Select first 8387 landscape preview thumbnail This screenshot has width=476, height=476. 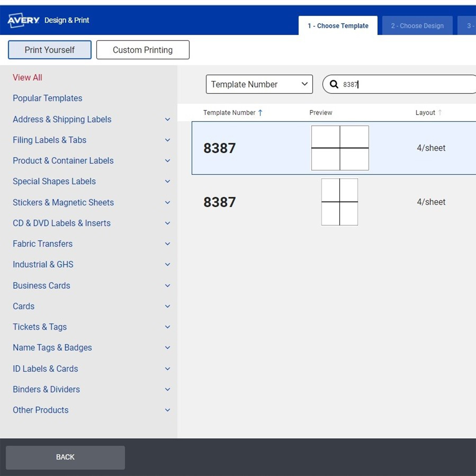click(340, 148)
